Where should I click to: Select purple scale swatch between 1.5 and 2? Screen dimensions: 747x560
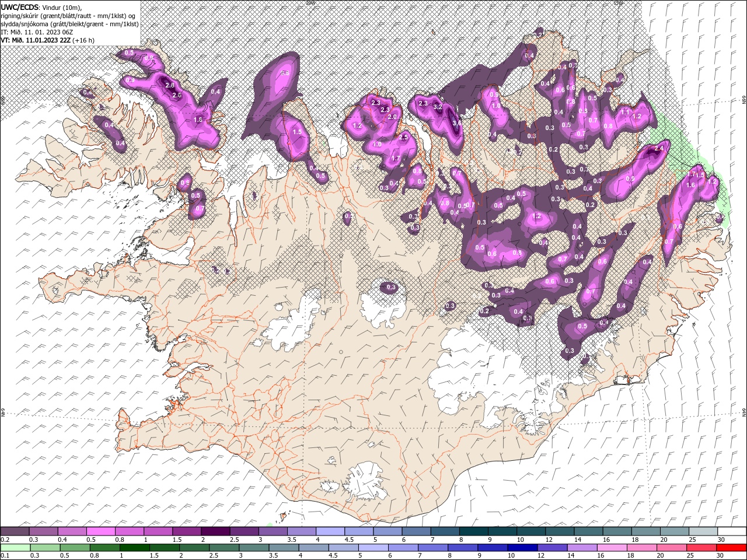(x=186, y=531)
